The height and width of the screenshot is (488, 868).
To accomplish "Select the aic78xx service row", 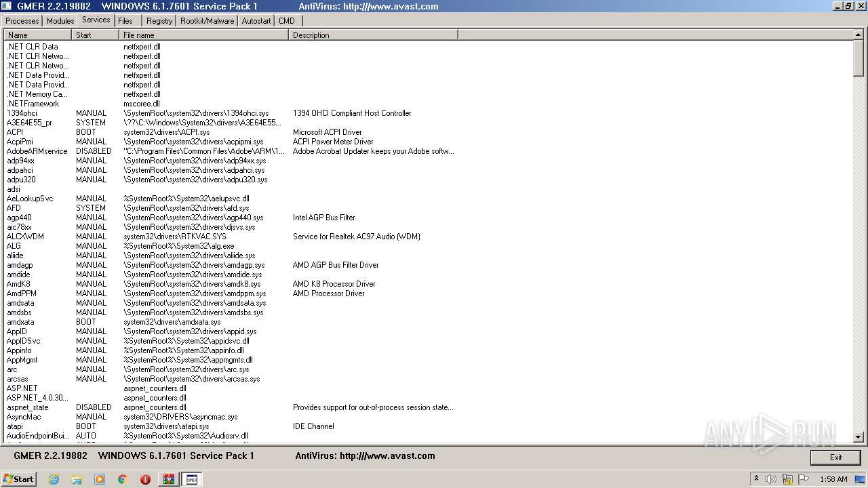I will pyautogui.click(x=231, y=227).
